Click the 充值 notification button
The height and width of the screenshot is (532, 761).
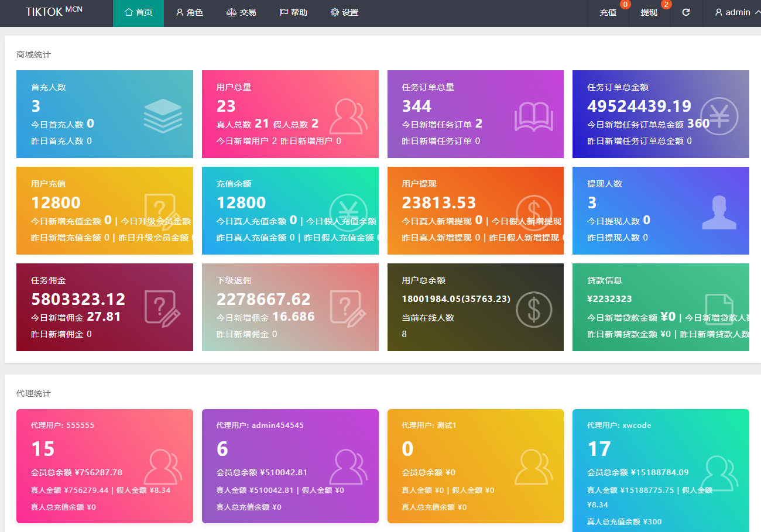(x=608, y=12)
